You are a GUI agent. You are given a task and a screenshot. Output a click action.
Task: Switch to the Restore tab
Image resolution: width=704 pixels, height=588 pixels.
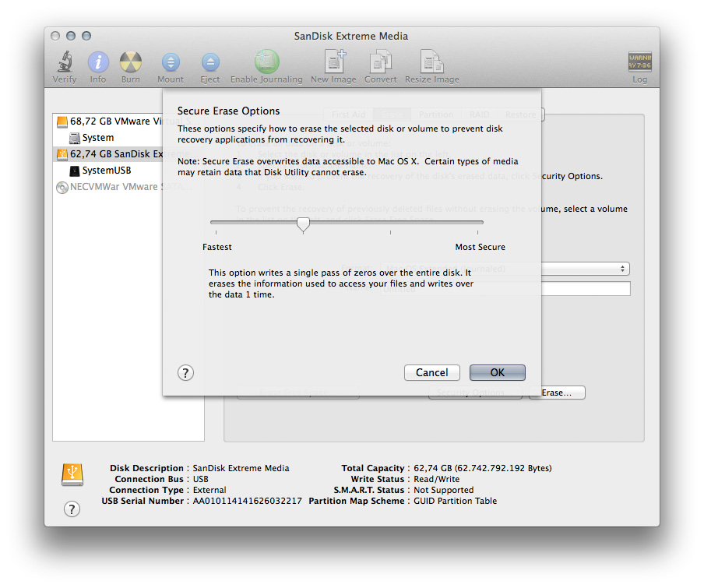[x=520, y=115]
